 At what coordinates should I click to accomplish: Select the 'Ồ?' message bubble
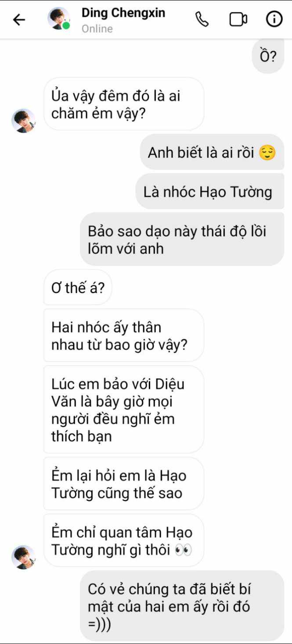pos(268,57)
